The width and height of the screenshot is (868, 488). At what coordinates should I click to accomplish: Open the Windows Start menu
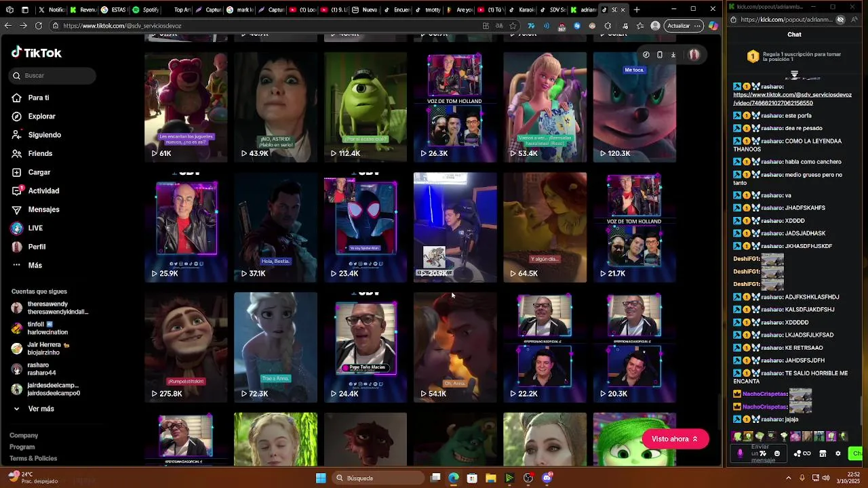coord(321,478)
